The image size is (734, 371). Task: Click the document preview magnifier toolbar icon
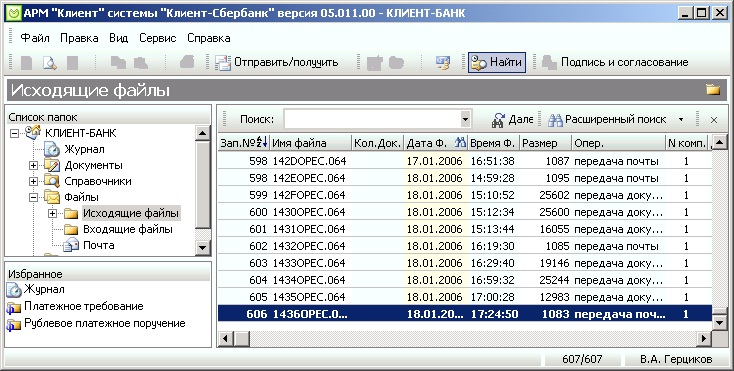click(49, 63)
